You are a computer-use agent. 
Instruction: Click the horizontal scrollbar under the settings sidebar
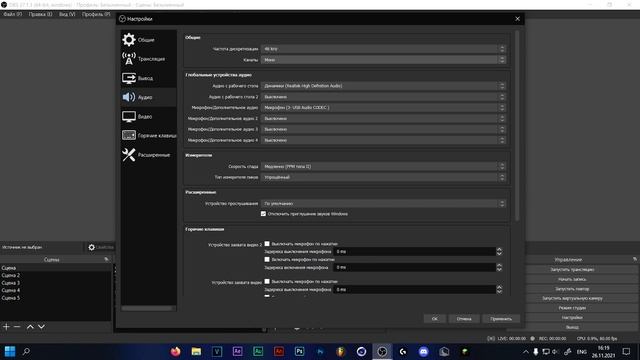[148, 308]
